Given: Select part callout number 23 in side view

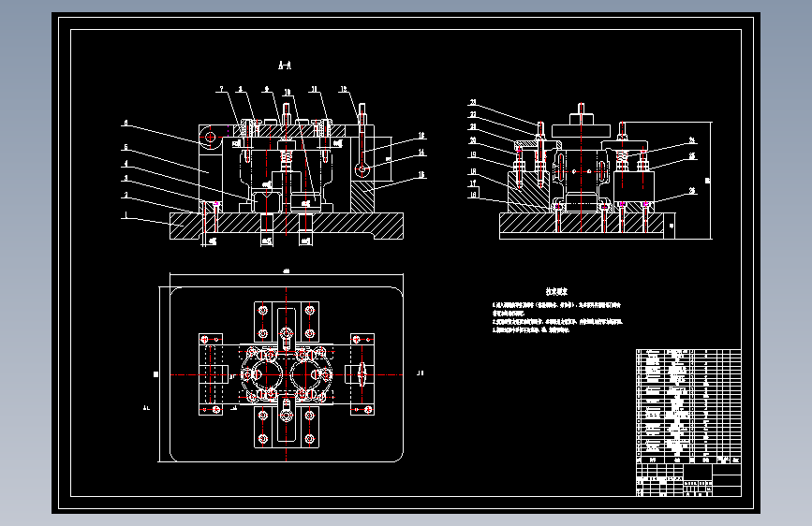Looking at the screenshot, I should [473, 103].
